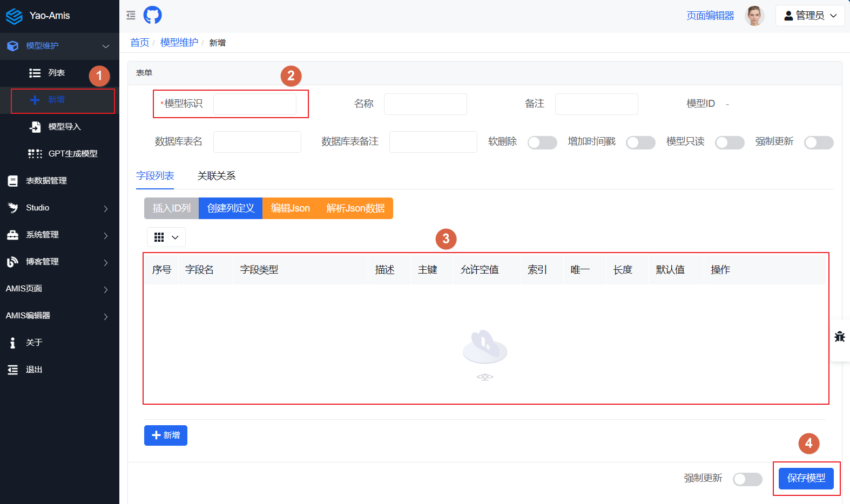Image resolution: width=850 pixels, height=504 pixels.
Task: Open the 管理员 user dropdown
Action: [809, 16]
